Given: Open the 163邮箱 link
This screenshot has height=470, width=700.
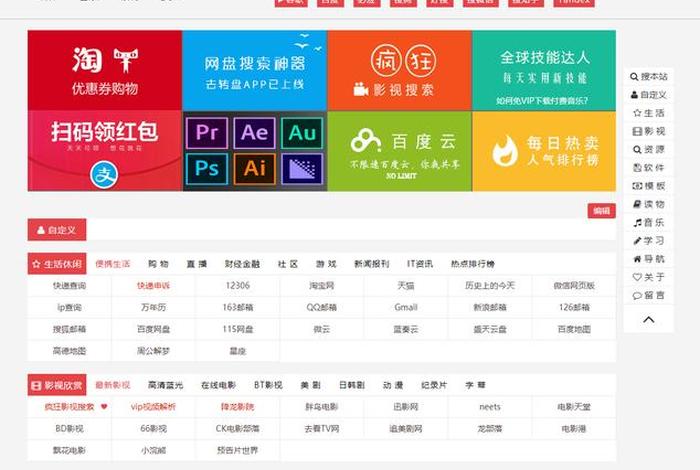Looking at the screenshot, I should [x=238, y=308].
